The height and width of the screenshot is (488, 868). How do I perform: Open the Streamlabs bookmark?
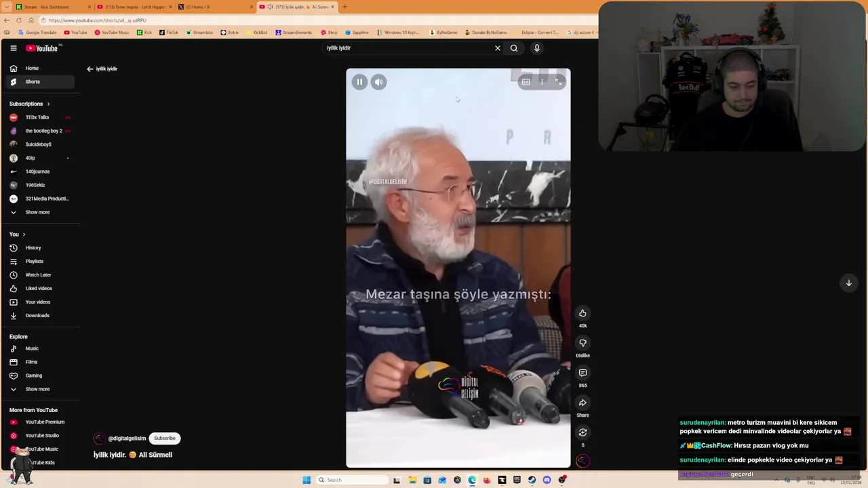coord(199,33)
